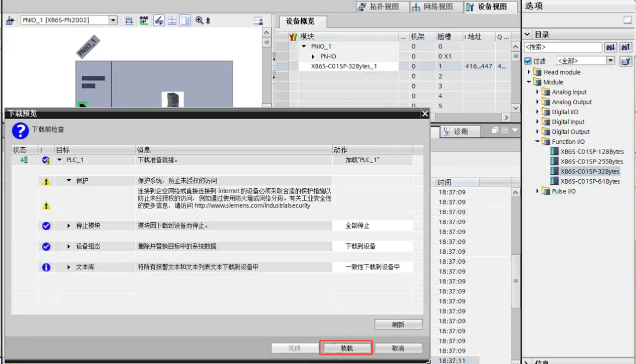Open the PNIO_1 device selector dropdown
This screenshot has height=364, width=636.
pos(113,21)
